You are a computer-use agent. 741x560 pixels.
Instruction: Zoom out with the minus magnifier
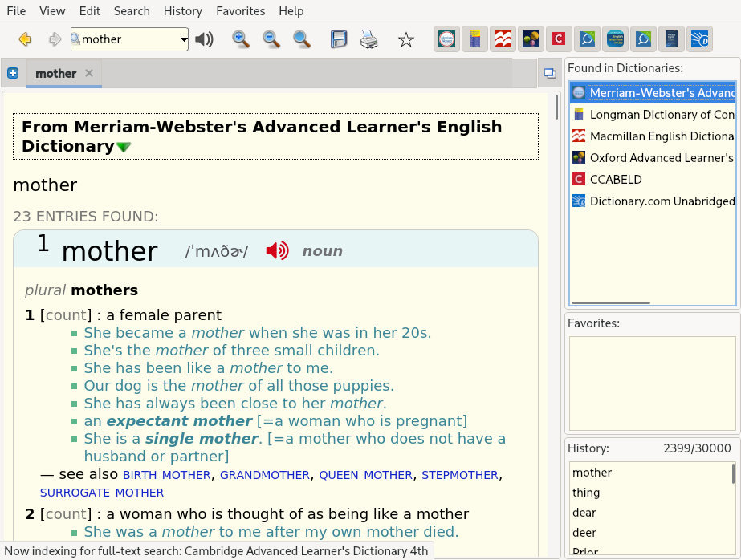271,39
